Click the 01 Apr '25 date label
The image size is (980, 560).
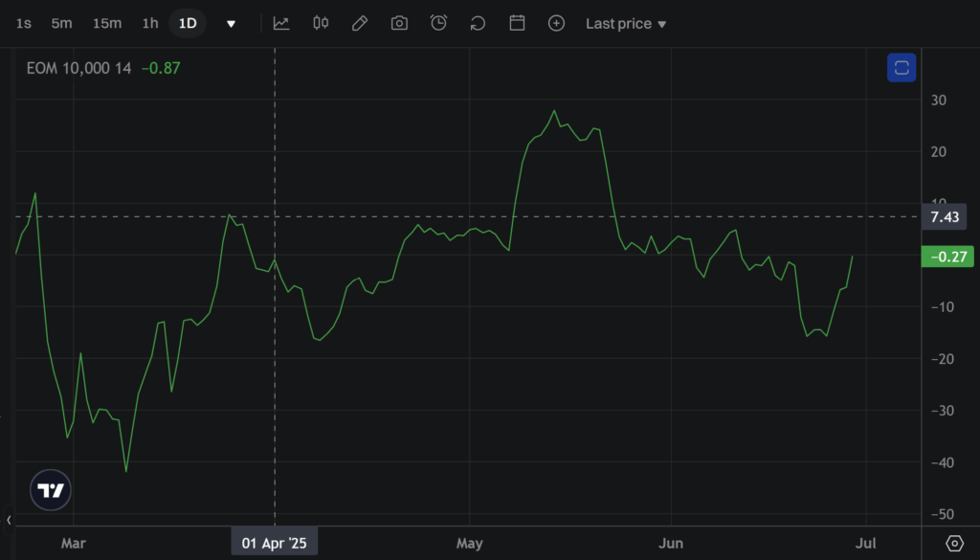coord(275,543)
